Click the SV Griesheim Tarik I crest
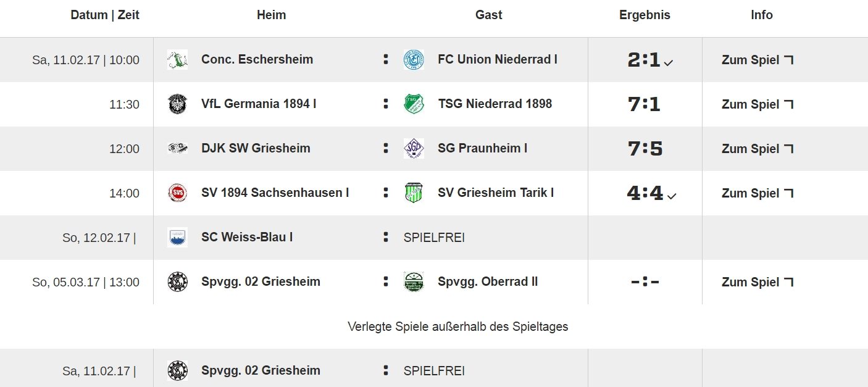The height and width of the screenshot is (387, 868). [x=414, y=193]
